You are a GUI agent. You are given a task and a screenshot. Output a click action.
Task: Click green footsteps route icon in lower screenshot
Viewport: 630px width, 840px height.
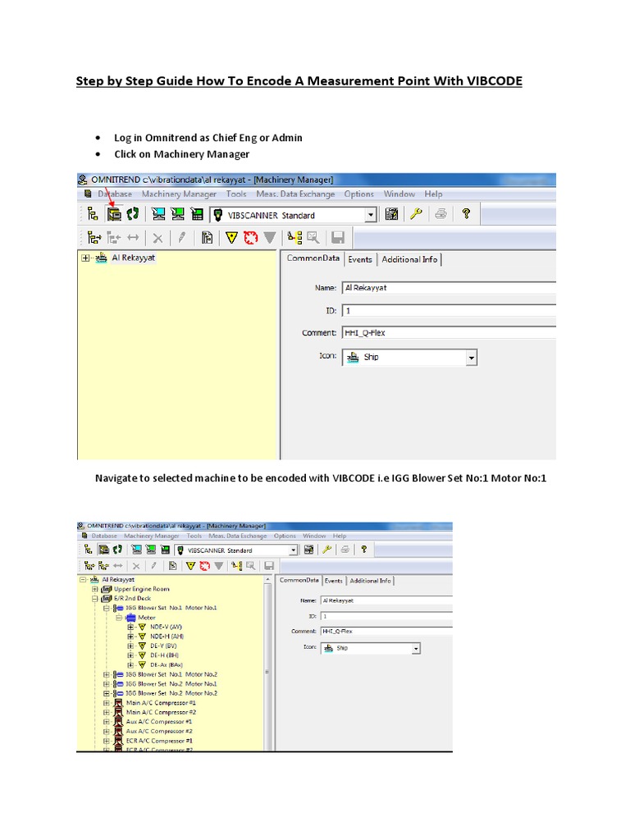pyautogui.click(x=117, y=549)
